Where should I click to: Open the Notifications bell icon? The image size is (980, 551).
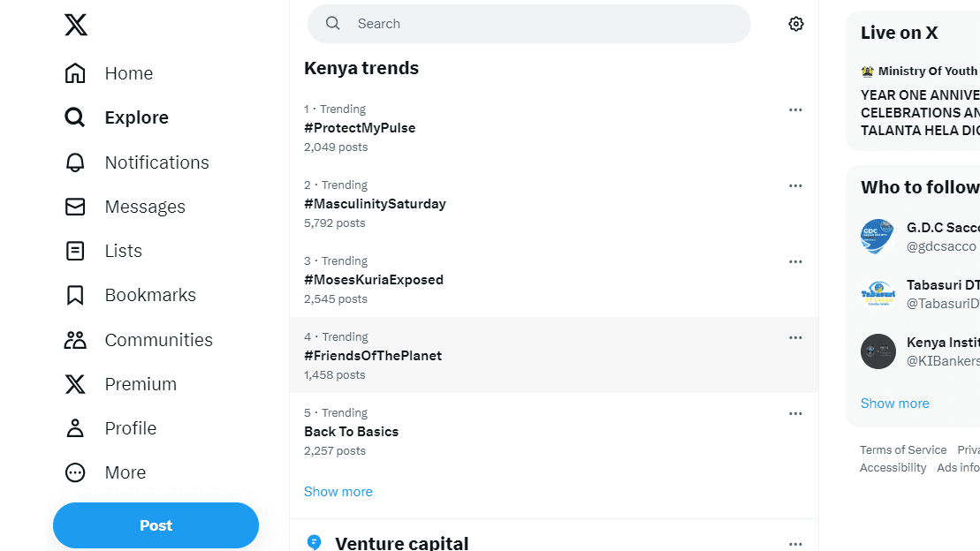[75, 162]
